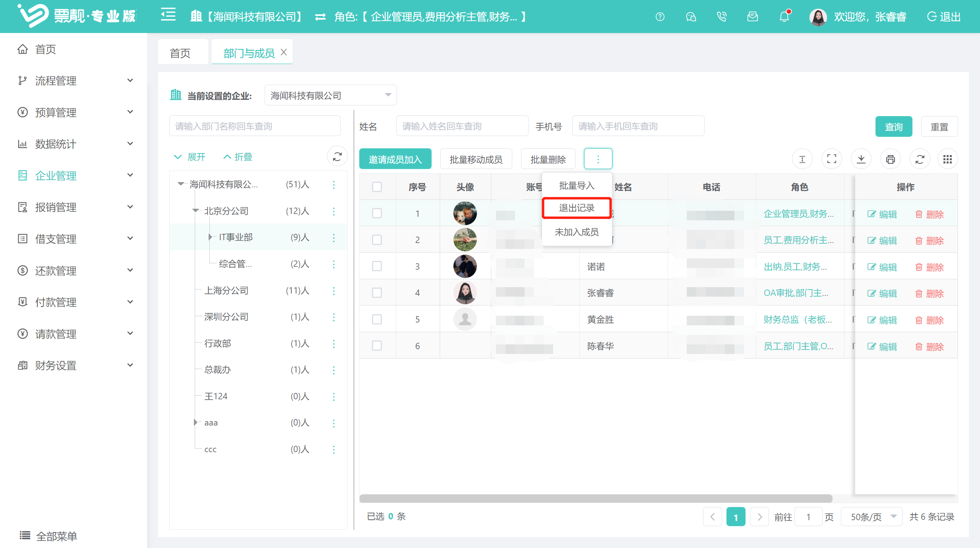The width and height of the screenshot is (980, 548).
Task: Click the phone contact icon
Action: 722,17
